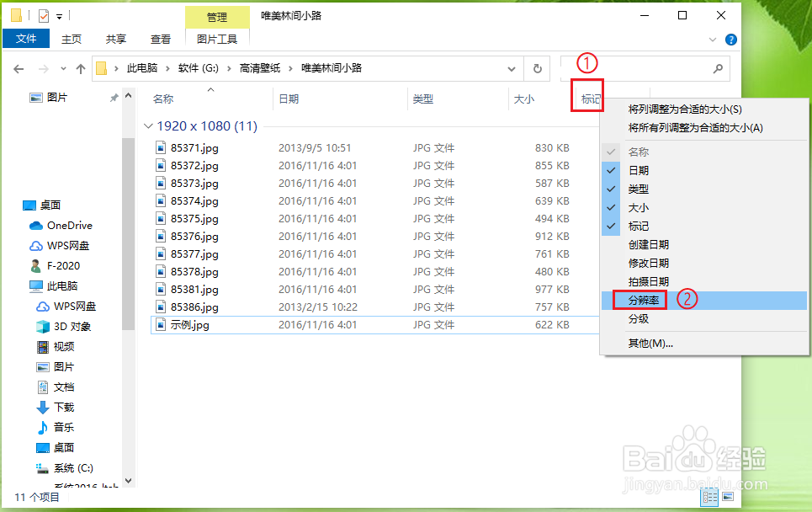The width and height of the screenshot is (812, 512).
Task: Open 查看 ribbon tab
Action: click(x=161, y=40)
